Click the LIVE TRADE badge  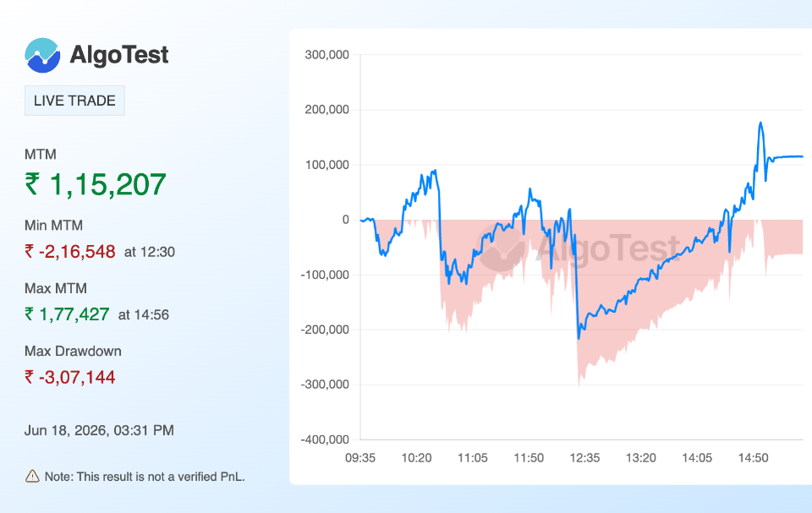[74, 101]
